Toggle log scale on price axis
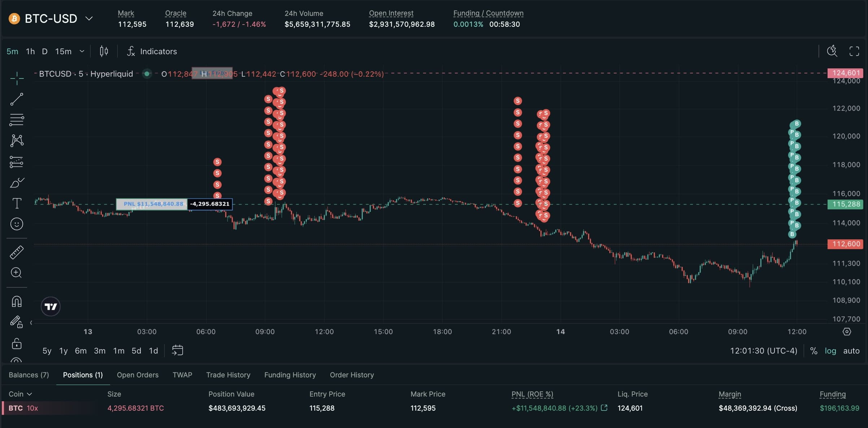 830,351
